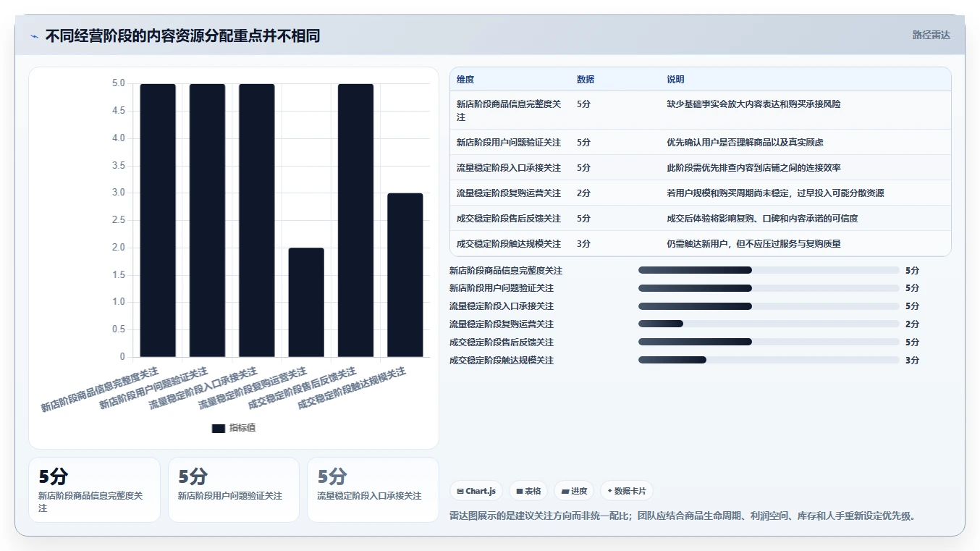Viewport: 980px width, 551px height.
Task: Click the 2分 value in the table
Action: pos(583,193)
